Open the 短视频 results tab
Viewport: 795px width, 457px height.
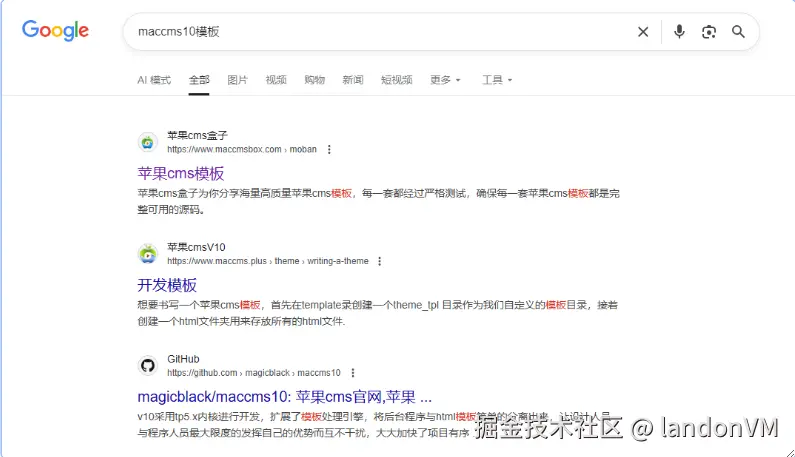coord(396,80)
